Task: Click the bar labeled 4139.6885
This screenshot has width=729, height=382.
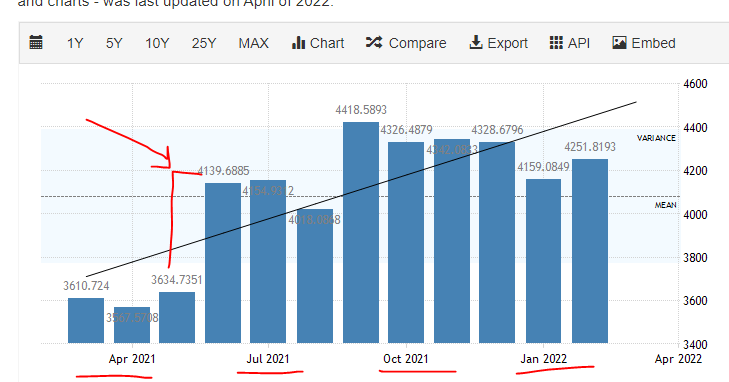Action: click(x=223, y=263)
